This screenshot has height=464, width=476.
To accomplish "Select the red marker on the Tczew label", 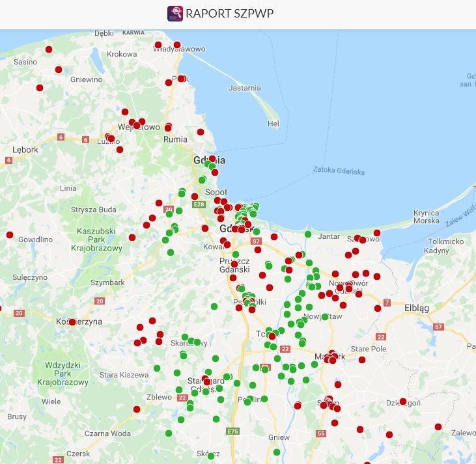I will pos(272,336).
